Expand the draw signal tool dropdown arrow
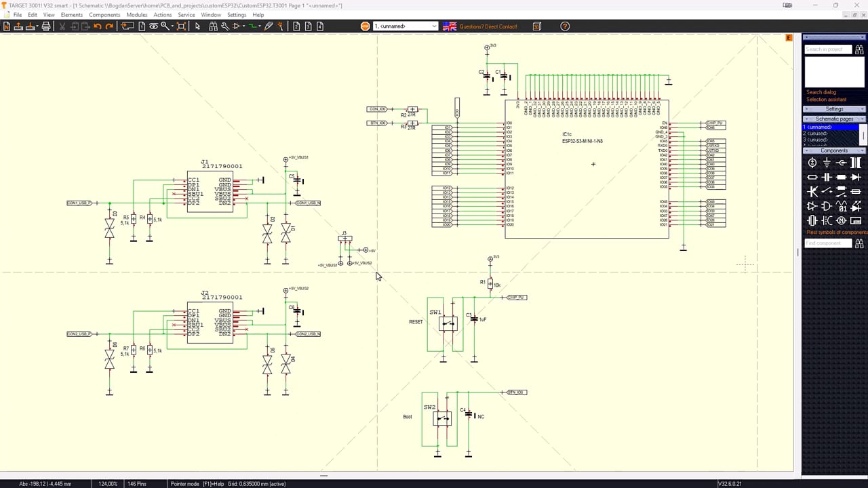 coord(260,26)
